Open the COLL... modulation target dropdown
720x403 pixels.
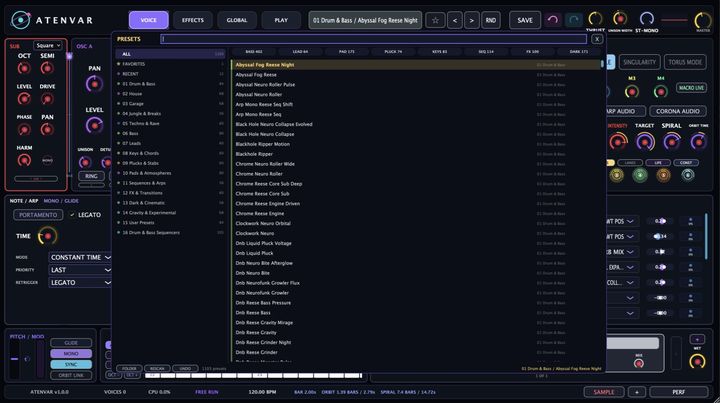pyautogui.click(x=622, y=282)
